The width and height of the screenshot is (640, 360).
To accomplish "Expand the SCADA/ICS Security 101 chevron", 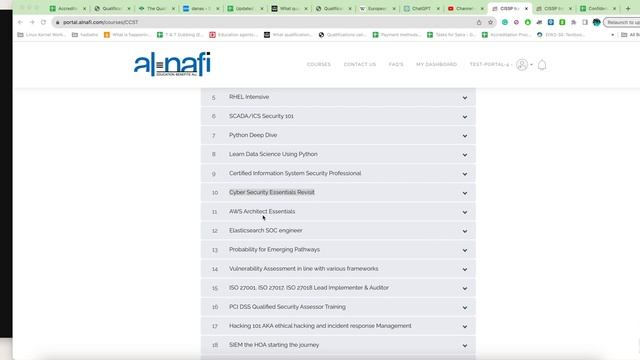I will (x=464, y=117).
